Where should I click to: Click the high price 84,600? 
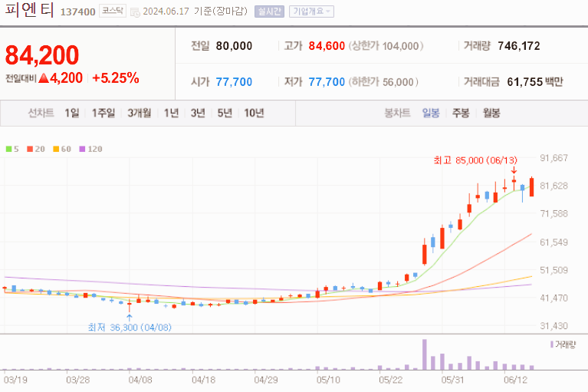327,46
